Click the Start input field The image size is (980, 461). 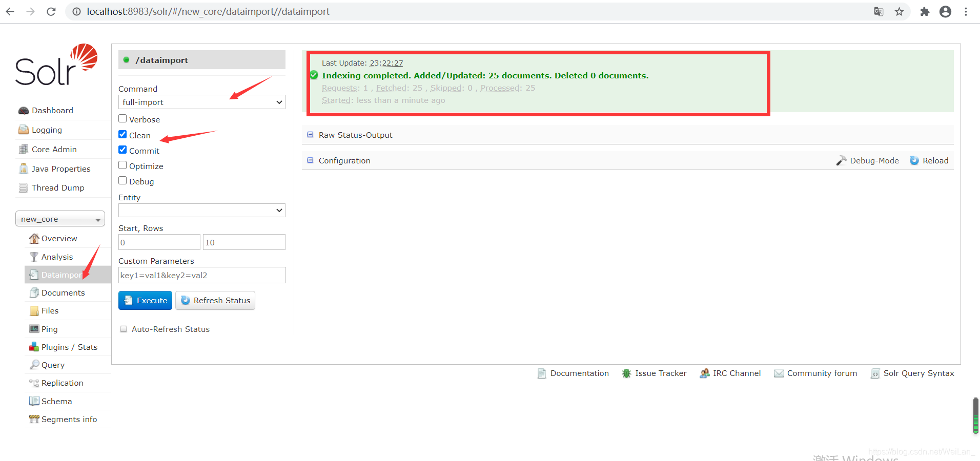point(159,242)
